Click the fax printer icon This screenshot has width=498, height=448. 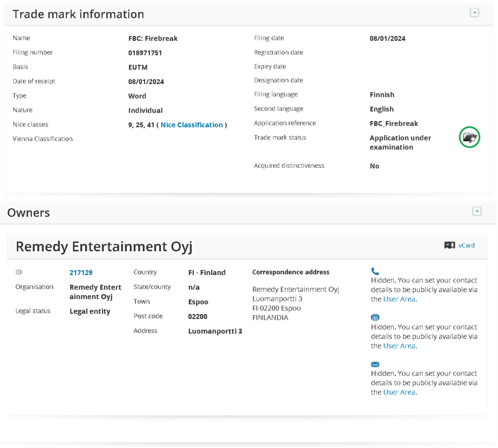[375, 318]
